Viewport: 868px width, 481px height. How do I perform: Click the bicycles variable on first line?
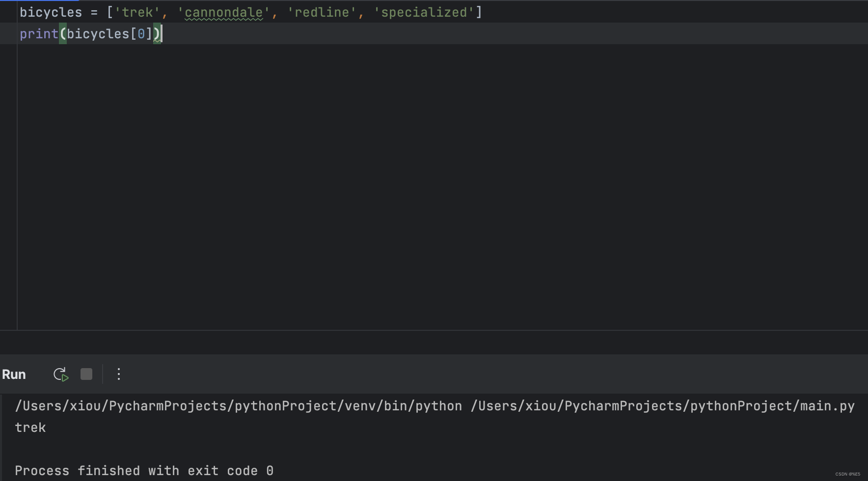51,12
